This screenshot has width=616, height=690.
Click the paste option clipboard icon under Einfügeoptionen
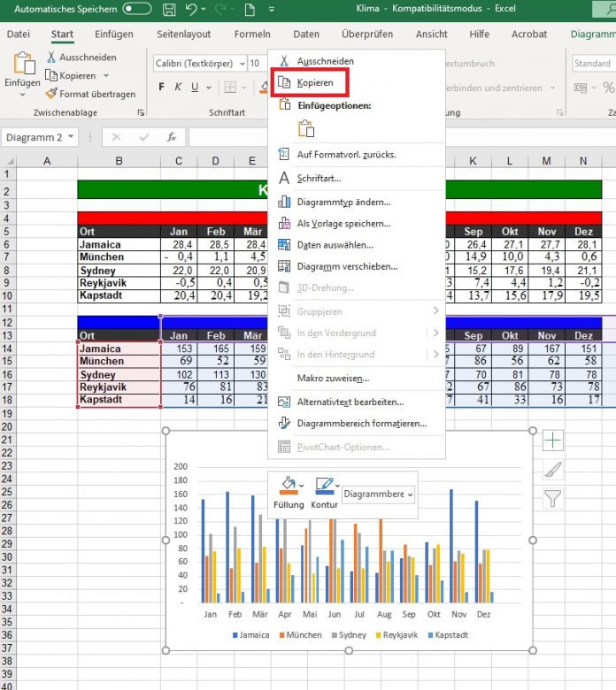(306, 128)
